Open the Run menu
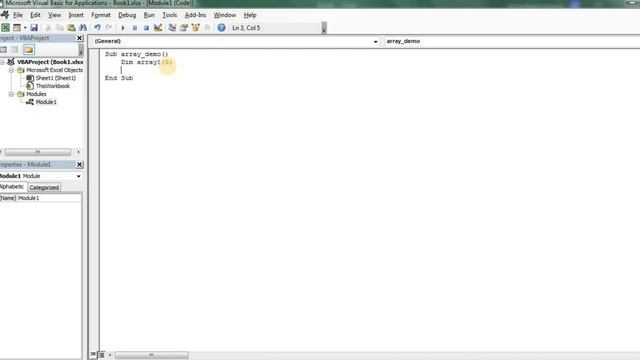The height and width of the screenshot is (360, 640). [149, 15]
